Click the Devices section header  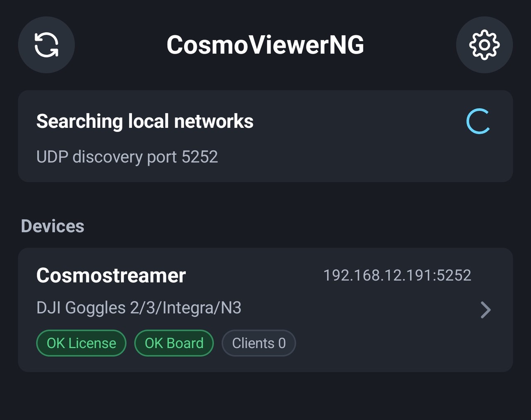pos(53,227)
